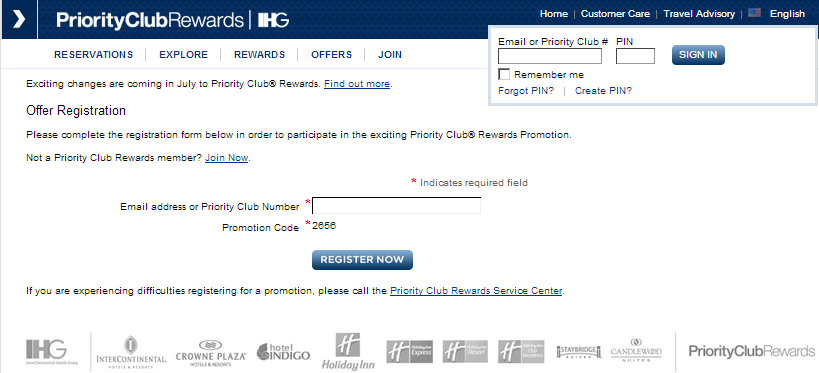
Task: Open the Holiday Inn Express logo
Action: (x=410, y=352)
